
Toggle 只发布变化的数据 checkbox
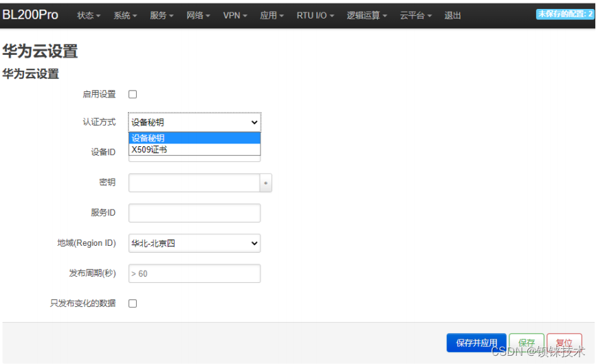[x=133, y=304]
